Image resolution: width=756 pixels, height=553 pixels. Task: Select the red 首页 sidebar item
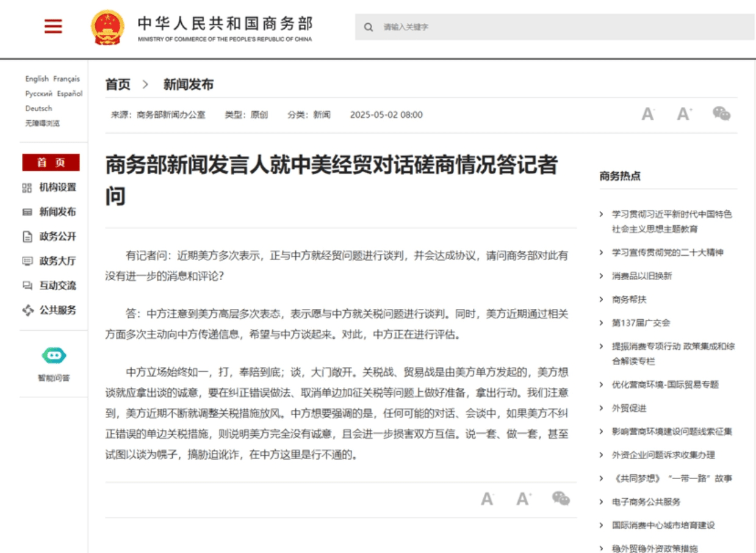(x=51, y=162)
